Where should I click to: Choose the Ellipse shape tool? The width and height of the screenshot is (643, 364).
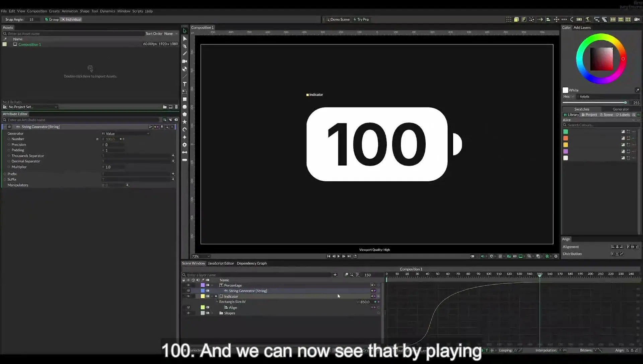[185, 107]
